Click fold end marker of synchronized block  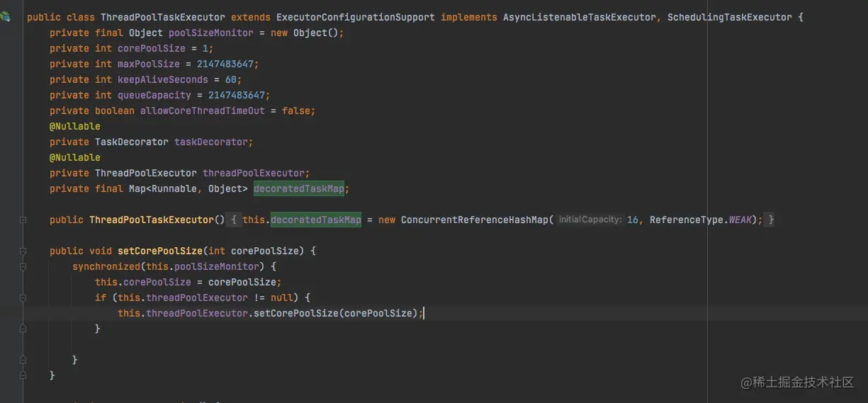(23, 361)
